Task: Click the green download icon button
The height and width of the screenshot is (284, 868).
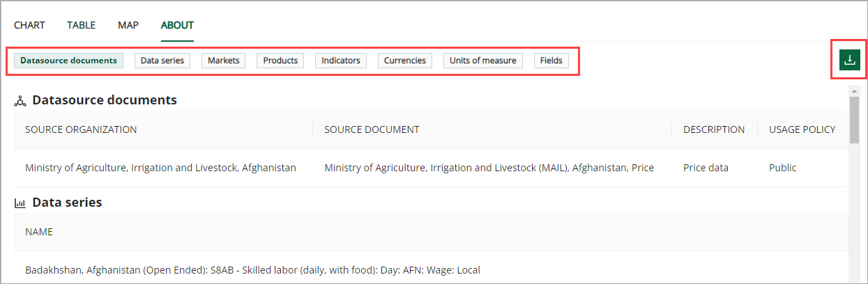Action: point(849,60)
